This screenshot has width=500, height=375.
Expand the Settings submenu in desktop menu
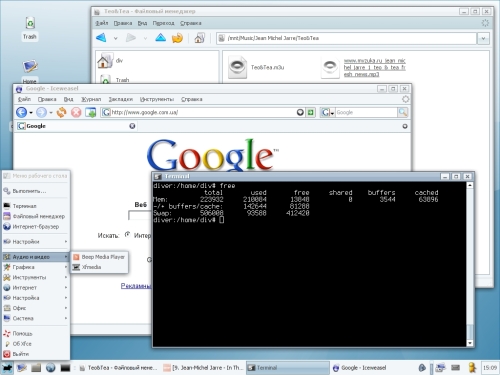pos(36,242)
